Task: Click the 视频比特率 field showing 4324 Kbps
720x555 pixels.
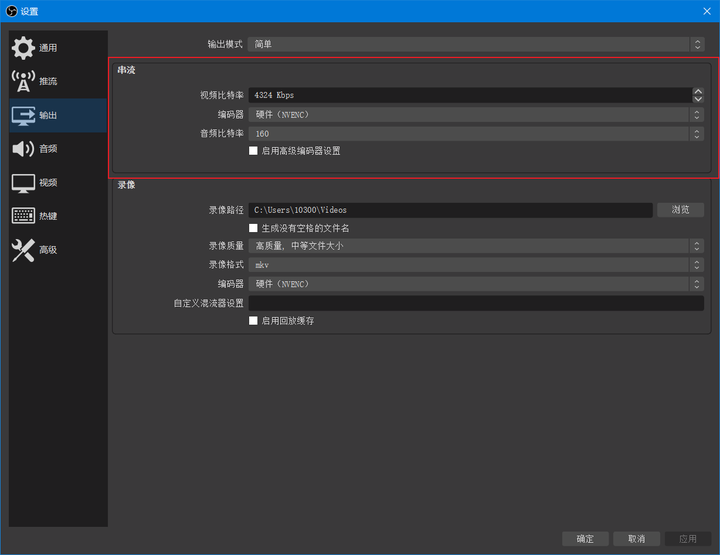Action: point(470,95)
